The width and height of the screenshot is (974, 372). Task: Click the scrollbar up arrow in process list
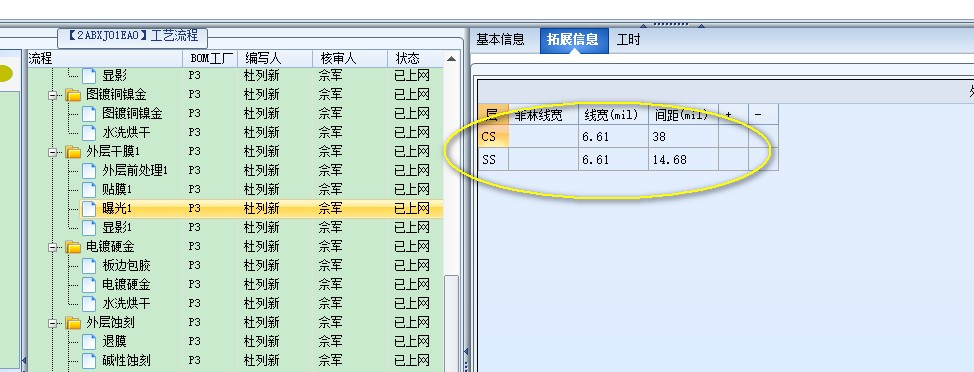coord(452,59)
